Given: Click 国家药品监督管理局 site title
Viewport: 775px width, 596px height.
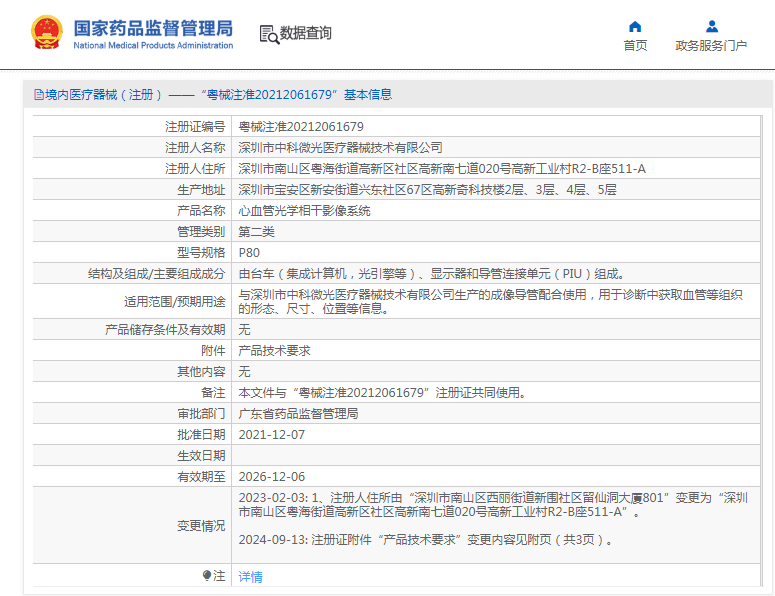Looking at the screenshot, I should [153, 28].
